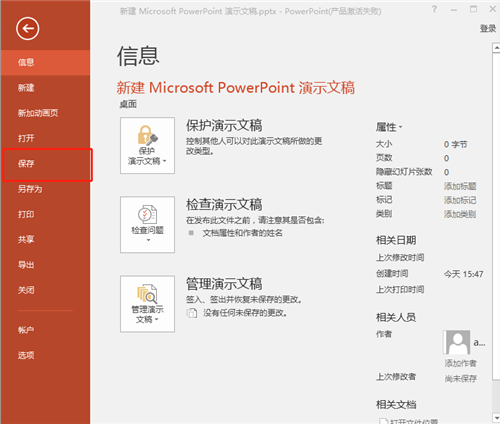Click 添加标题 to add a title
This screenshot has width=500, height=424.
click(x=460, y=186)
